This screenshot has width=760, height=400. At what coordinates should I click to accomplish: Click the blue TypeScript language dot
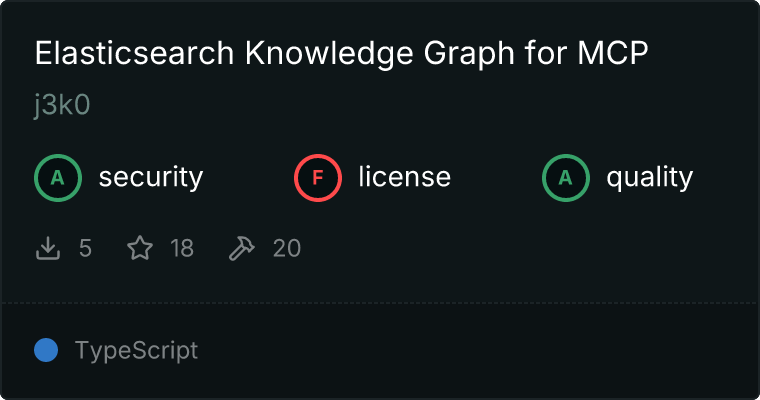(46, 350)
